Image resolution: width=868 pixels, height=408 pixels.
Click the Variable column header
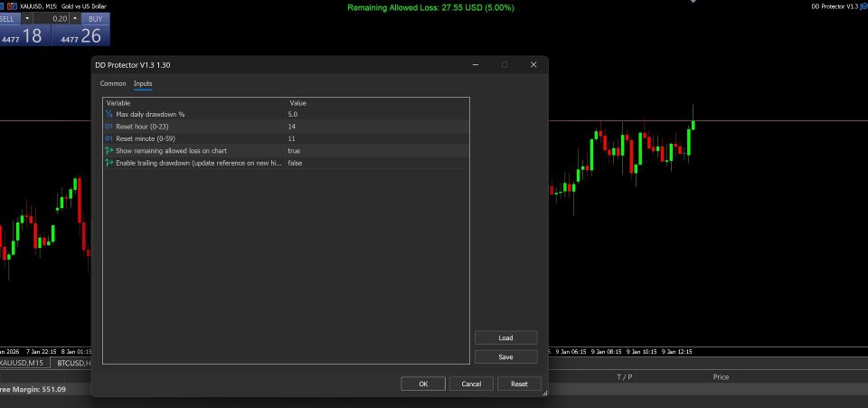pyautogui.click(x=118, y=103)
